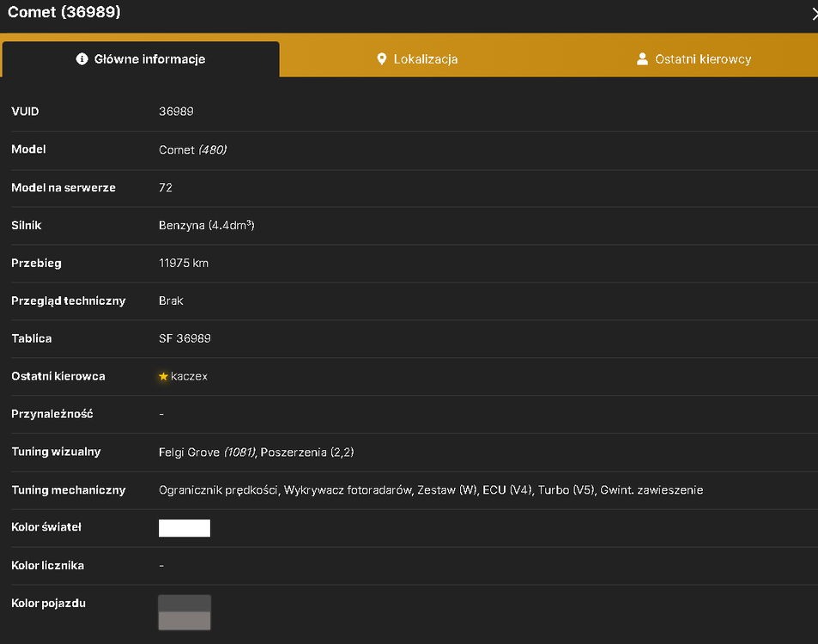Click the Kolor licznika label

coord(47,565)
